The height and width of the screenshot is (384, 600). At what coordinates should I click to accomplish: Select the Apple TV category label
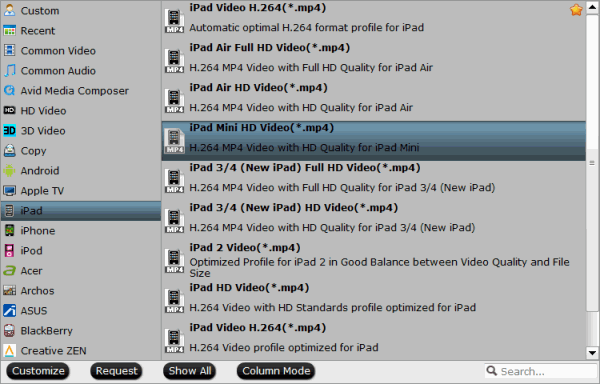(x=42, y=190)
